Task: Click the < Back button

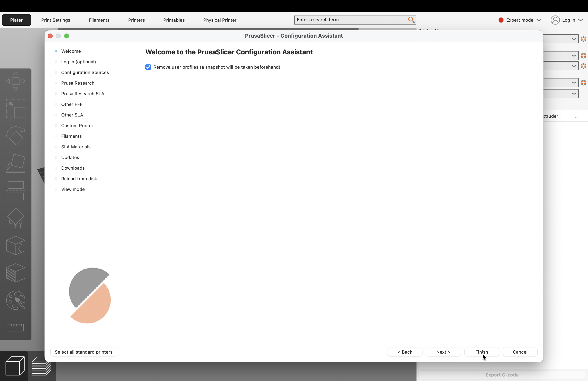Action: pos(405,352)
